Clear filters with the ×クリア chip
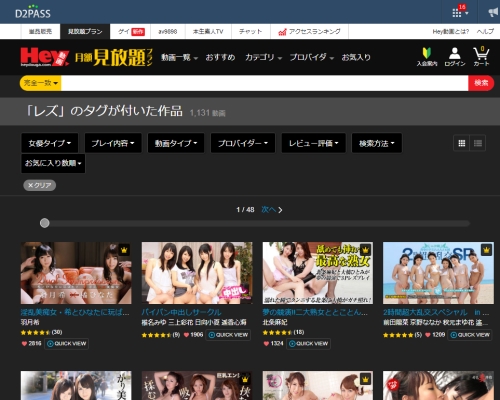This screenshot has height=400, width=500. 40,185
